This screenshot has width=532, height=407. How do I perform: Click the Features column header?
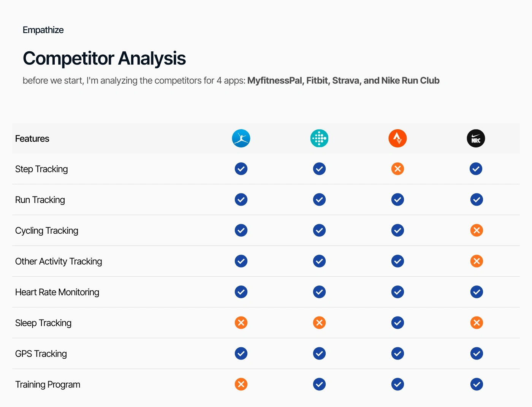click(x=32, y=139)
